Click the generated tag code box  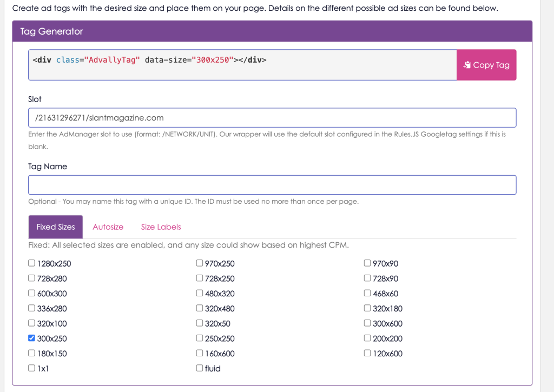coord(242,65)
